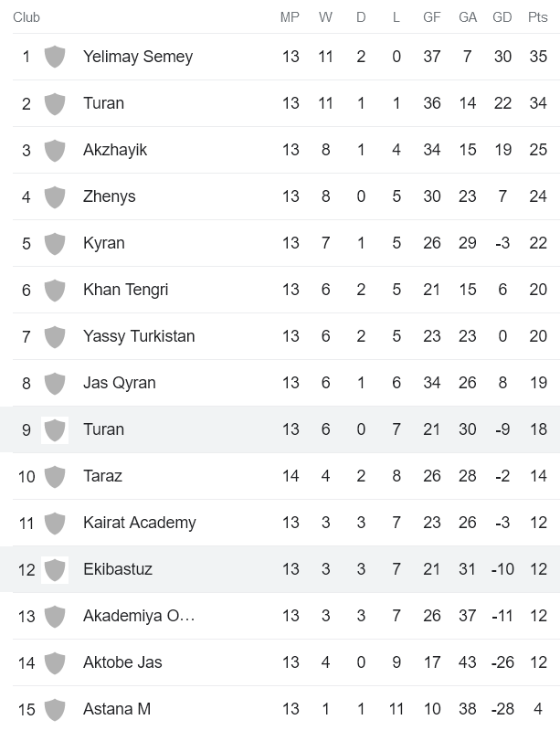Viewport: 560px width, 741px height.
Task: Click the Astana M shield icon
Action: click(x=55, y=709)
